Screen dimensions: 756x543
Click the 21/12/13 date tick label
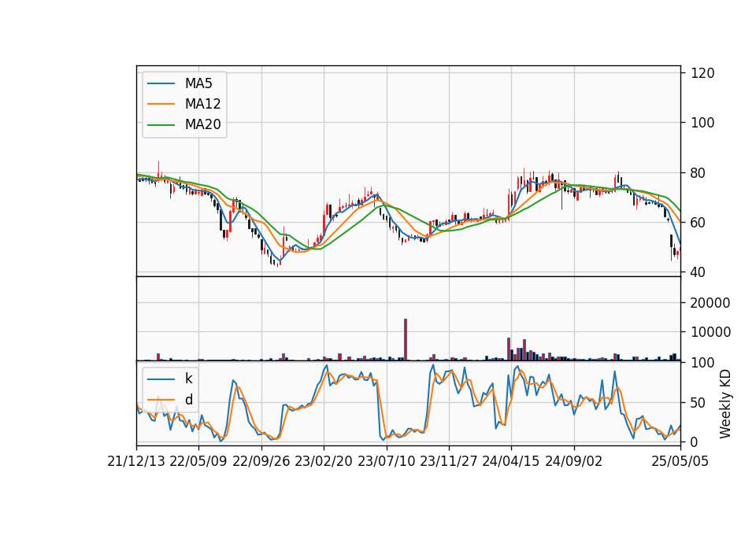[x=136, y=461]
